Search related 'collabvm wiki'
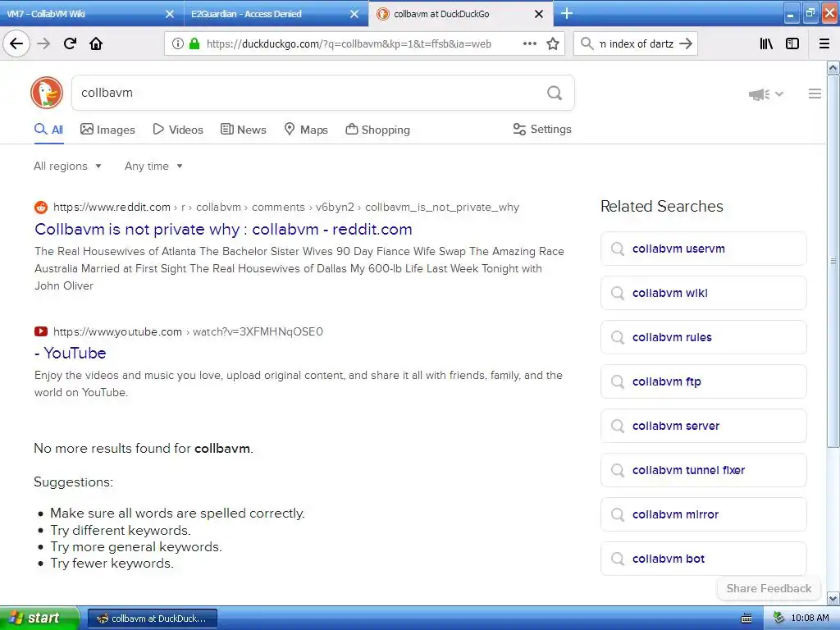 703,293
